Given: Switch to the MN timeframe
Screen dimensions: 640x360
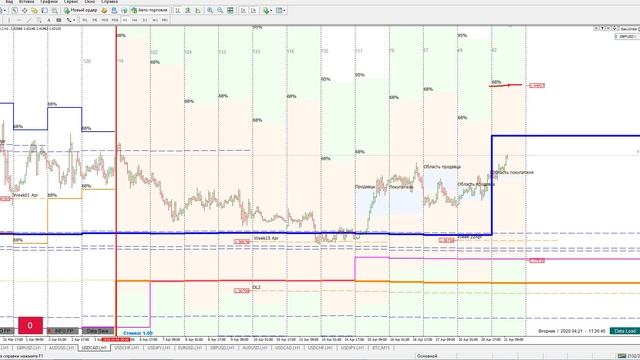Looking at the screenshot, I should click(165, 20).
